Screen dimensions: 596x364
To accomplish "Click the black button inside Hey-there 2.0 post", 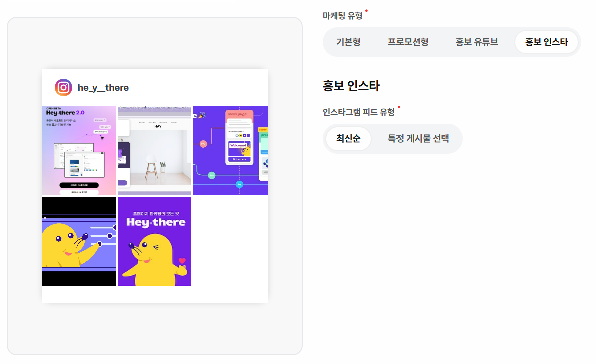I will pos(79,185).
